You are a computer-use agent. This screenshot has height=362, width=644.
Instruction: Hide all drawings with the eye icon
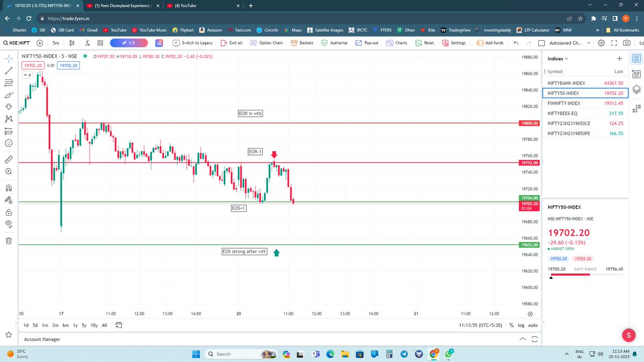(9, 224)
